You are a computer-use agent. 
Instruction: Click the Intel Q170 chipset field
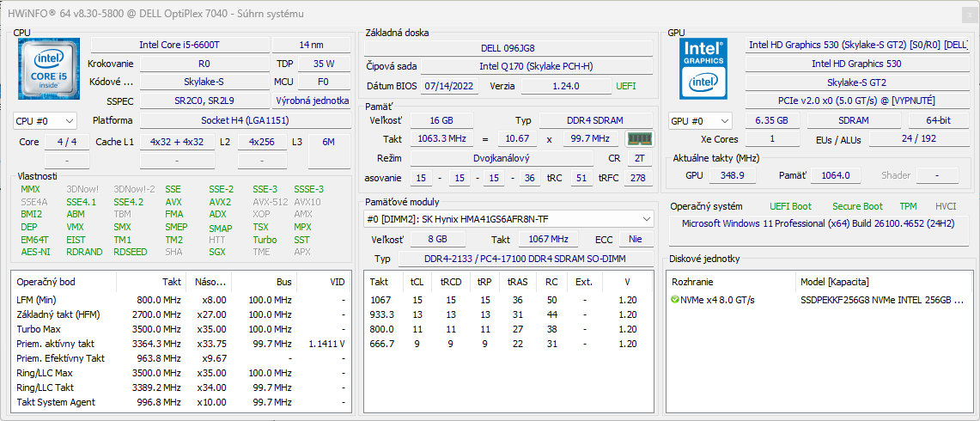click(x=535, y=66)
